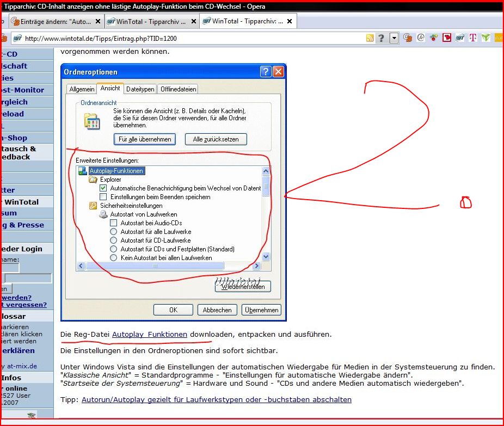Click the Abbrechen button
This screenshot has width=504, height=426.
pyautogui.click(x=217, y=310)
